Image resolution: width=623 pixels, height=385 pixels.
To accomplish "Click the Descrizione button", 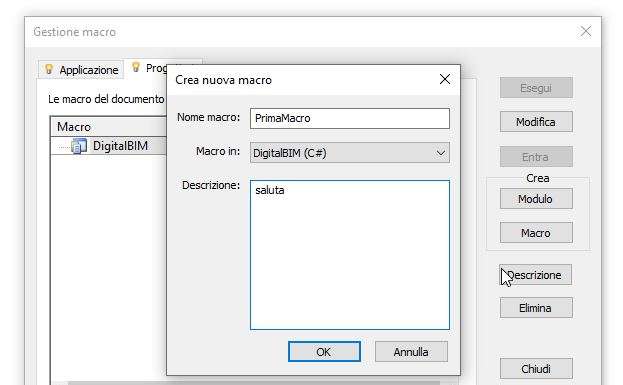I will pyautogui.click(x=536, y=275).
